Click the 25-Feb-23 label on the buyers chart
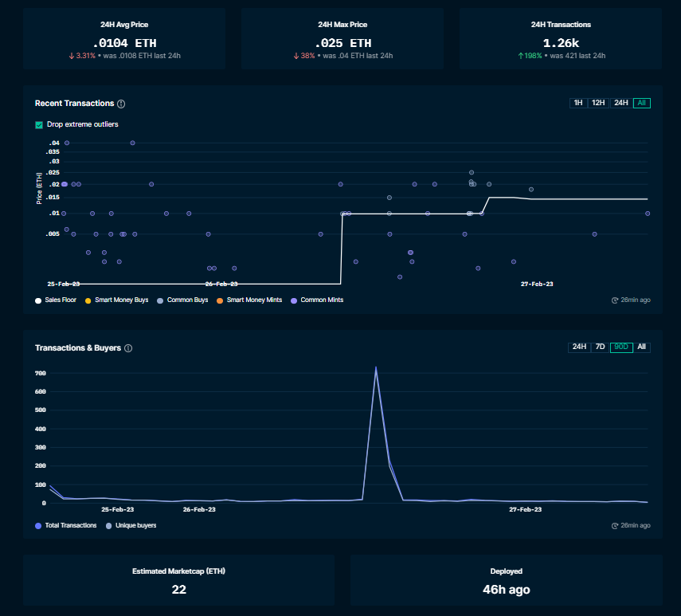 117,509
